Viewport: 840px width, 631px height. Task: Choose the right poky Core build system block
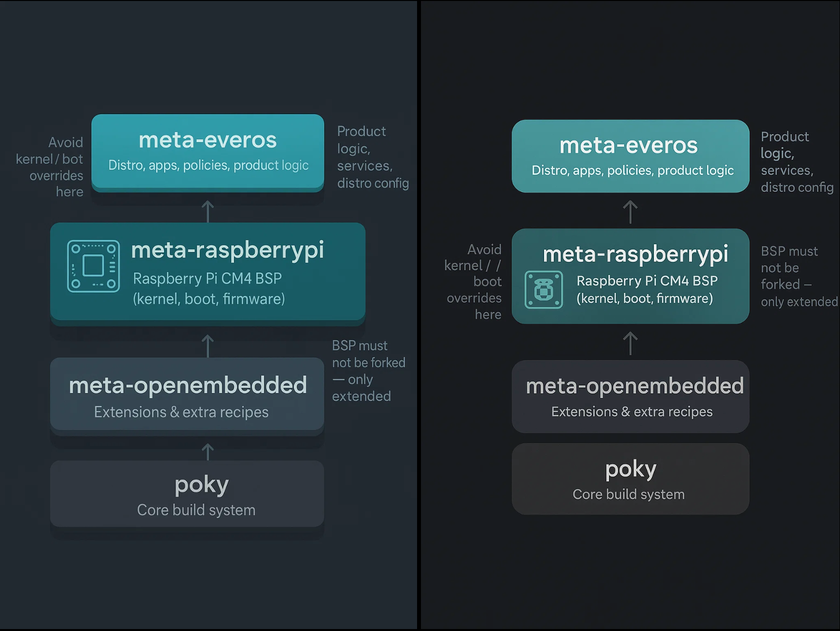point(630,479)
